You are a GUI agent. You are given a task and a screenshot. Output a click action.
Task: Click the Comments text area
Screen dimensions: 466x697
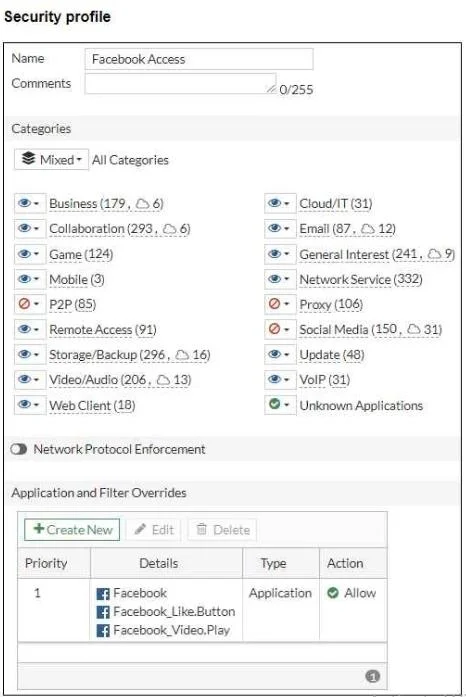[181, 84]
